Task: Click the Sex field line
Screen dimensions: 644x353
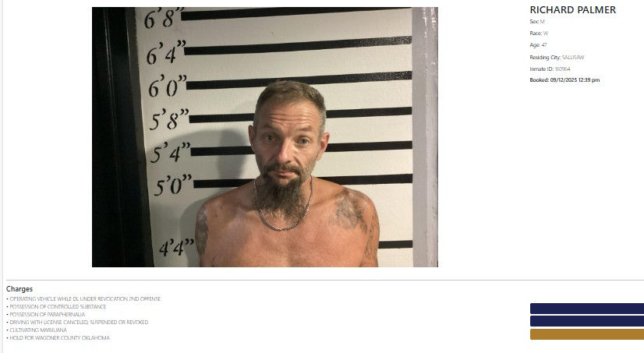Action: (x=537, y=21)
